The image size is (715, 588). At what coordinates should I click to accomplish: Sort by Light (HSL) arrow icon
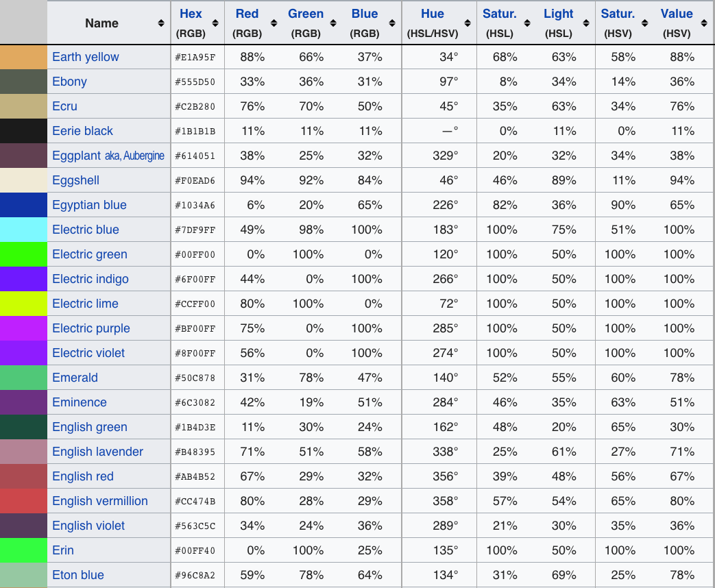point(586,23)
